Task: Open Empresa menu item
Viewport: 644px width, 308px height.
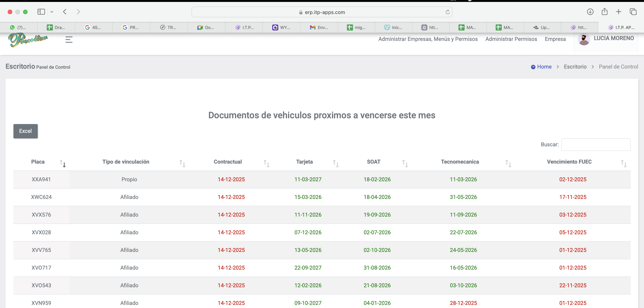Action: click(555, 39)
